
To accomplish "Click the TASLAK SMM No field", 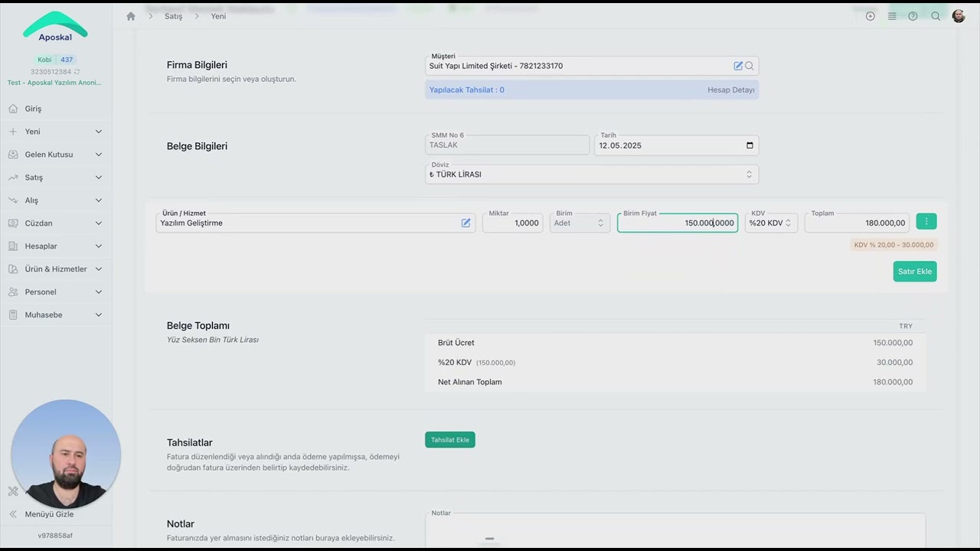I will pyautogui.click(x=508, y=145).
